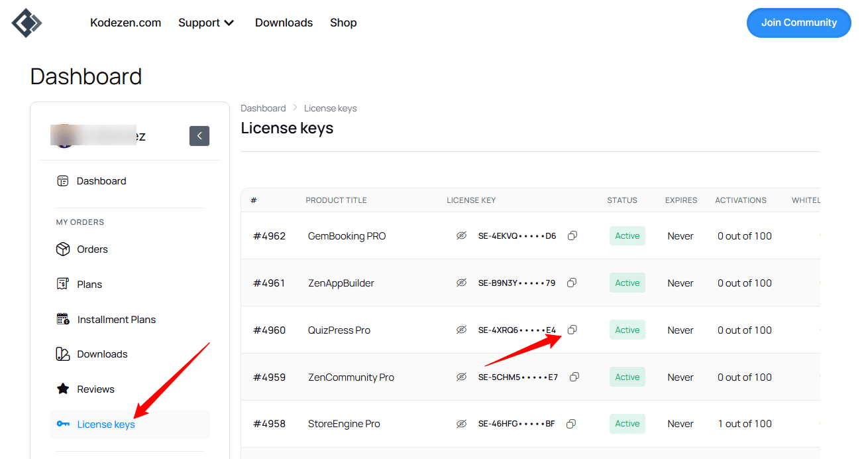This screenshot has height=459, width=868.
Task: Click the STATUS column header
Action: [x=622, y=200]
